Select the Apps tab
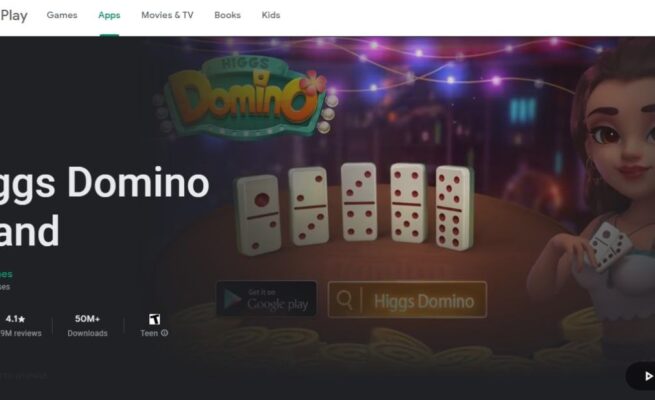This screenshot has height=400, width=655. coord(109,15)
